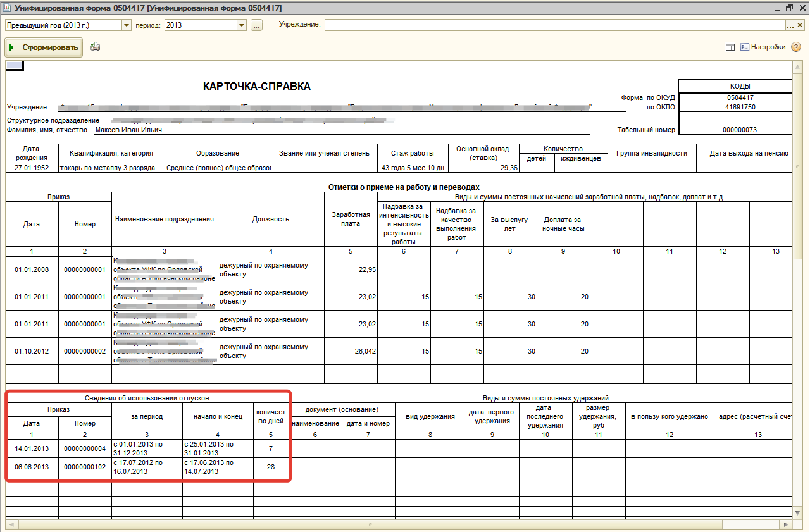Click vacation order number 00000000004
This screenshot has width=810, height=532.
tap(85, 448)
